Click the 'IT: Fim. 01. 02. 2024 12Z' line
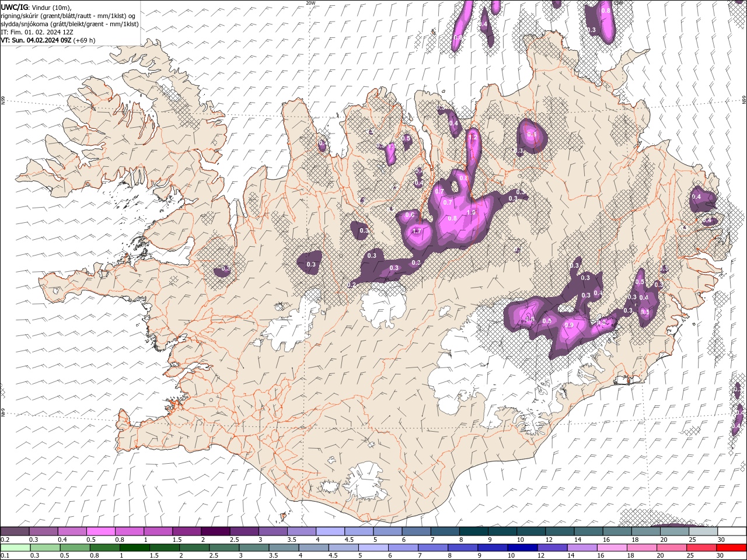 (37, 32)
